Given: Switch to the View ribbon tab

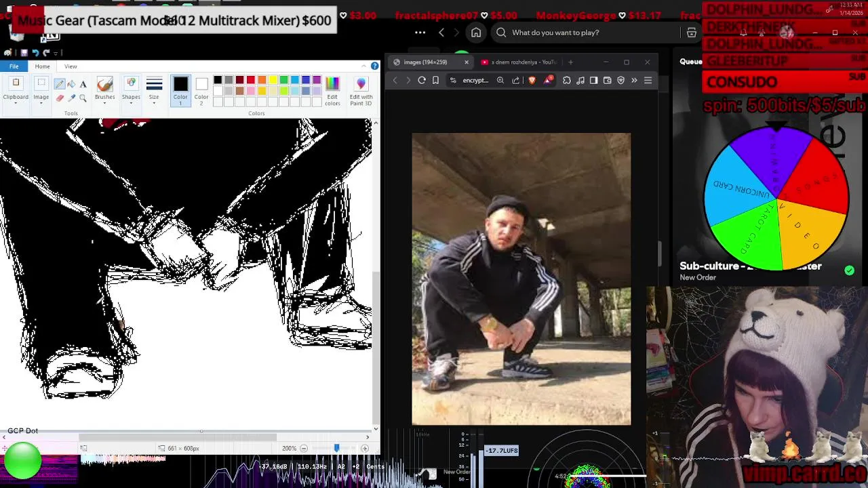Looking at the screenshot, I should click(71, 66).
